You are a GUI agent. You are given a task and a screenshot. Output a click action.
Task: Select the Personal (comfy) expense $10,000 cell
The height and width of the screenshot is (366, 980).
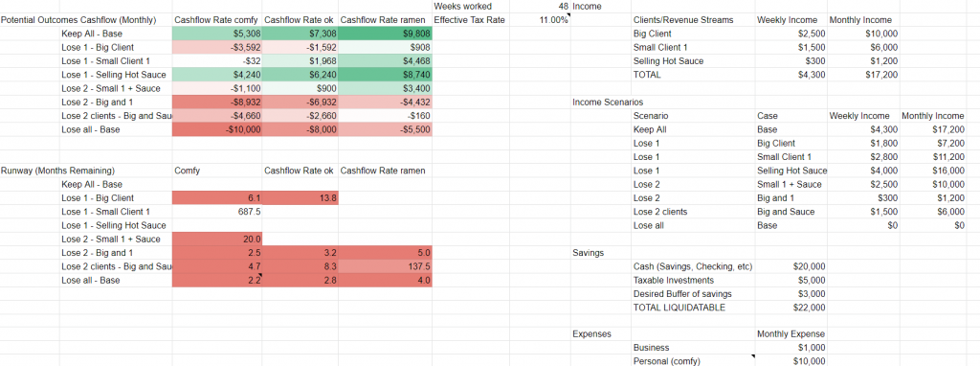pyautogui.click(x=791, y=361)
